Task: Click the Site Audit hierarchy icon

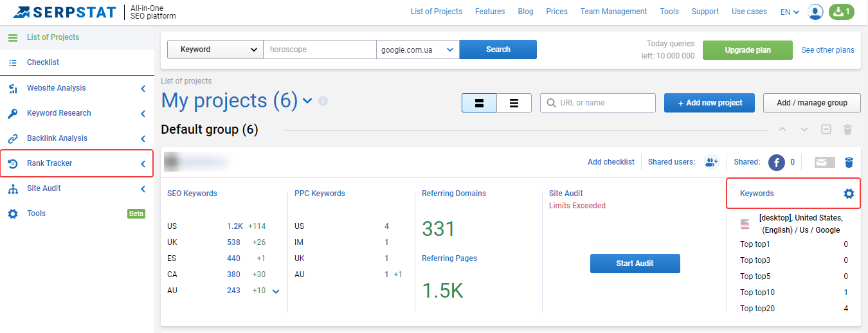Action: pyautogui.click(x=13, y=188)
